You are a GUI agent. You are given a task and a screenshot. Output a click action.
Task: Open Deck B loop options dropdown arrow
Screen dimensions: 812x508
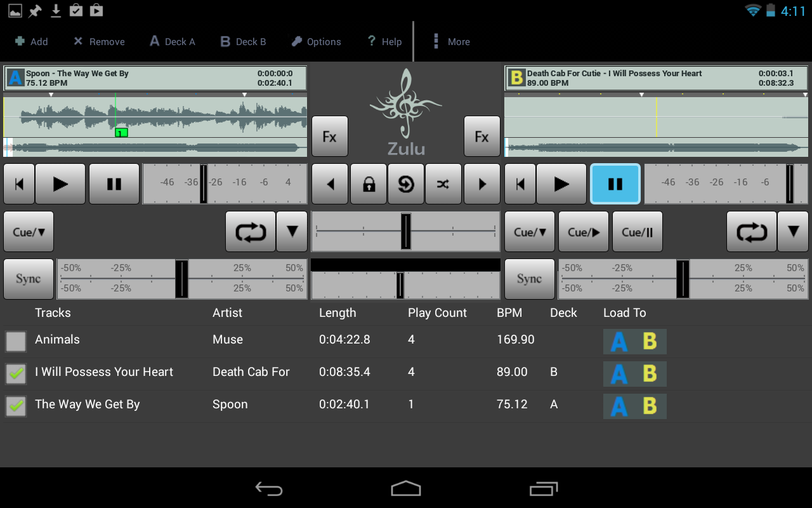click(793, 232)
